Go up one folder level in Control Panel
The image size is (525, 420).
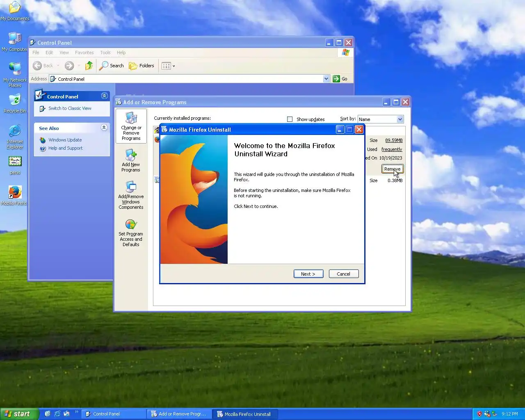pyautogui.click(x=89, y=66)
